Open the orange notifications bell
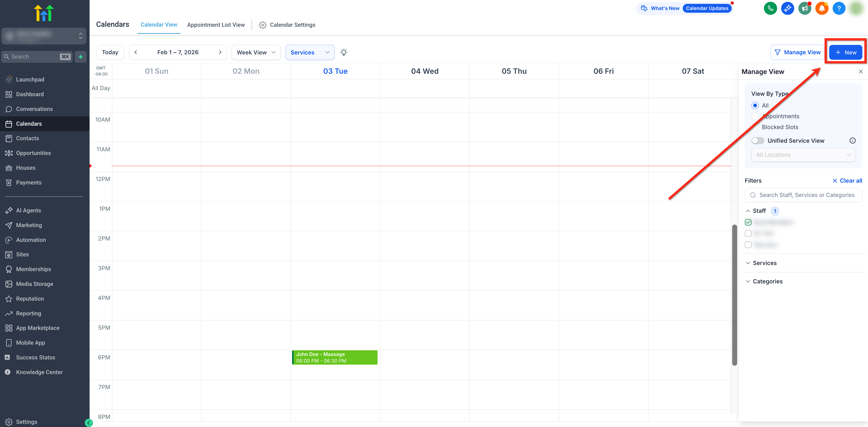Image resolution: width=868 pixels, height=427 pixels. pos(822,8)
